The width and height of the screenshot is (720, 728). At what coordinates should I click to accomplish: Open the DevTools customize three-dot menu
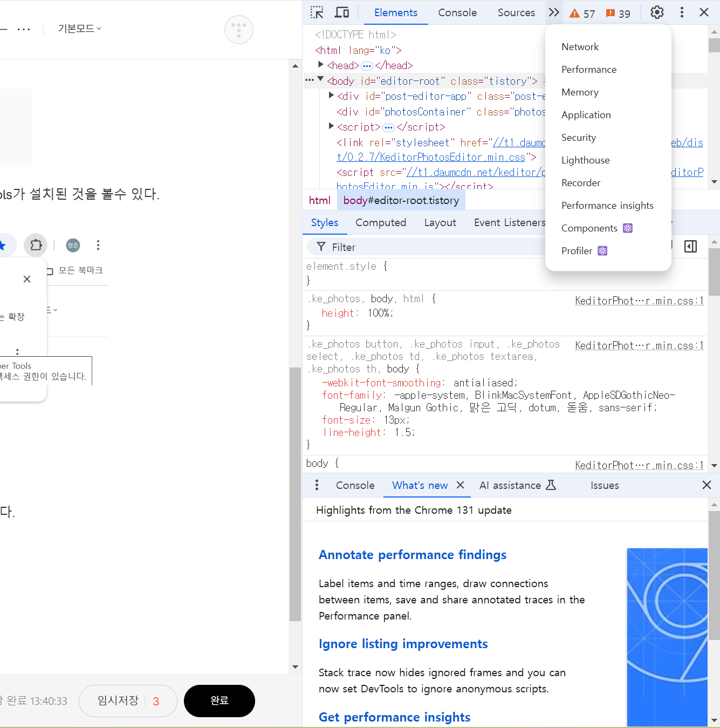point(682,12)
